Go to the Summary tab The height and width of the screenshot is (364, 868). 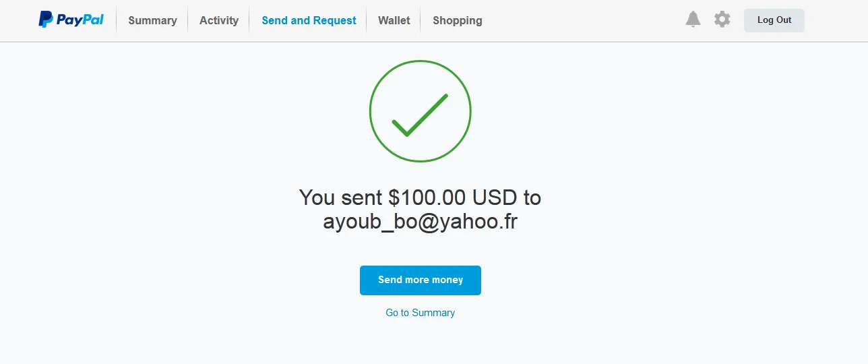[x=152, y=20]
